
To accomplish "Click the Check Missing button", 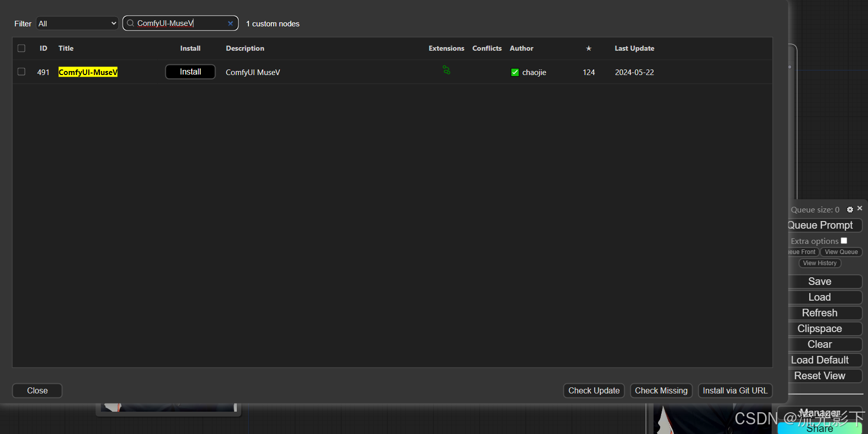I will (661, 390).
